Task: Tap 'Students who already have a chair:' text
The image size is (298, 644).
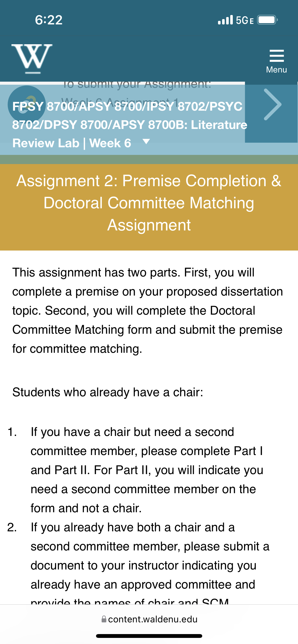Action: point(108,392)
